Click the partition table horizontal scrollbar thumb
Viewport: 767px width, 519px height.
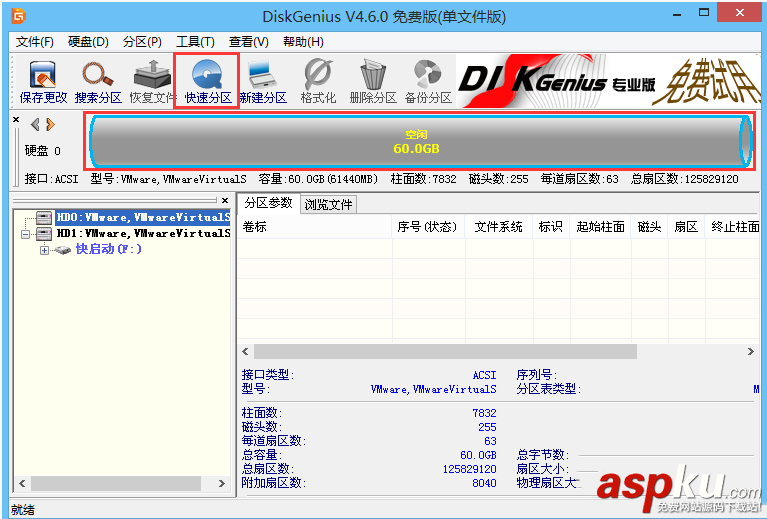[445, 351]
